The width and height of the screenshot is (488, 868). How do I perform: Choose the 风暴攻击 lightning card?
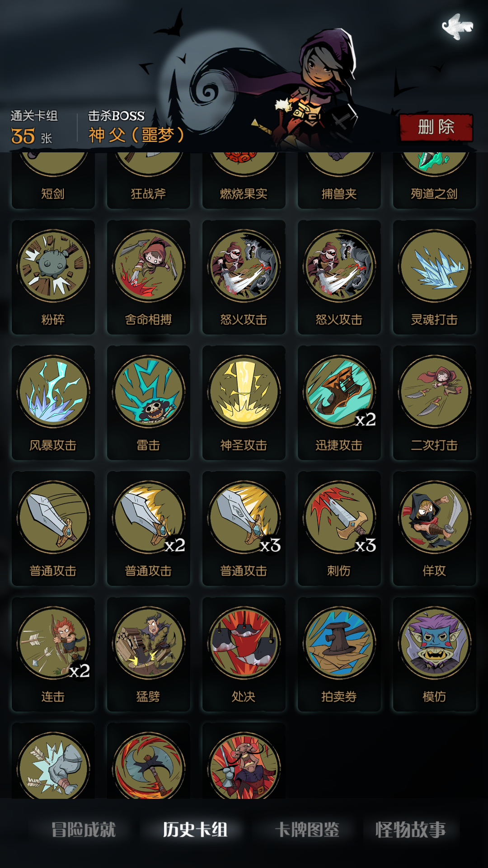[x=53, y=403]
